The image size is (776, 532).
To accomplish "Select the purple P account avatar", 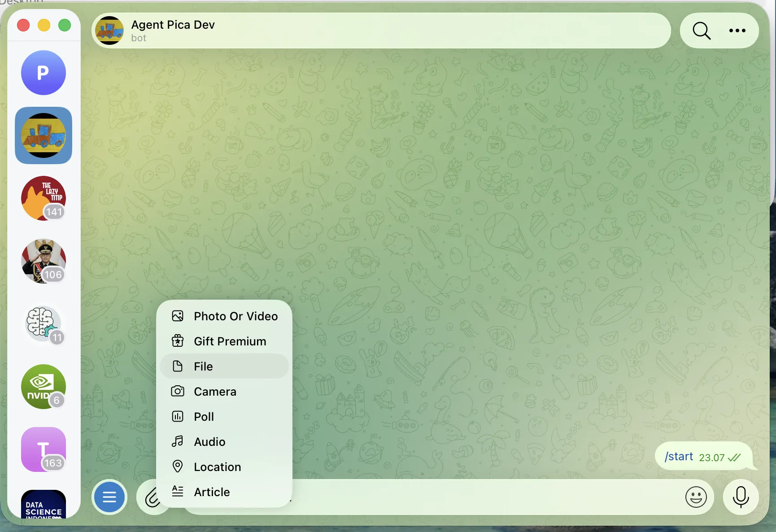I will pyautogui.click(x=44, y=73).
